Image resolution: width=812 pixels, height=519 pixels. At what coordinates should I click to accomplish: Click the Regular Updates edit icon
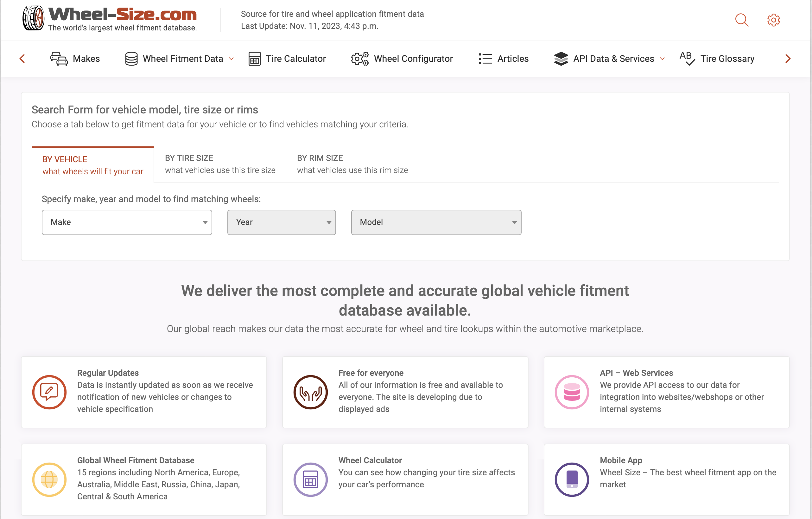click(x=49, y=392)
